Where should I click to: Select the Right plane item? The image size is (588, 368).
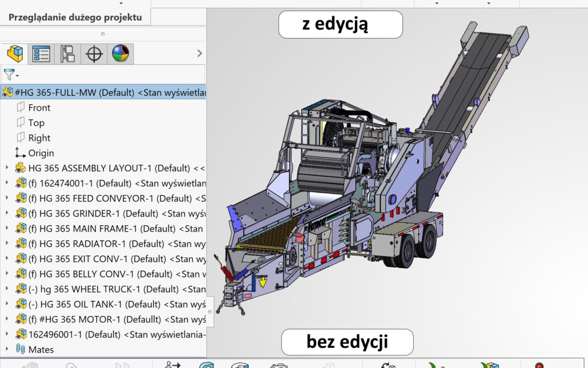point(39,138)
